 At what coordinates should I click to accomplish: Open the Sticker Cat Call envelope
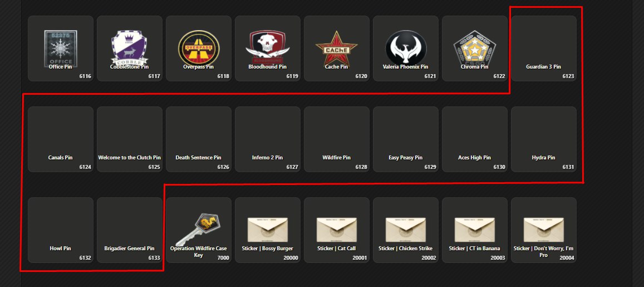coord(336,230)
